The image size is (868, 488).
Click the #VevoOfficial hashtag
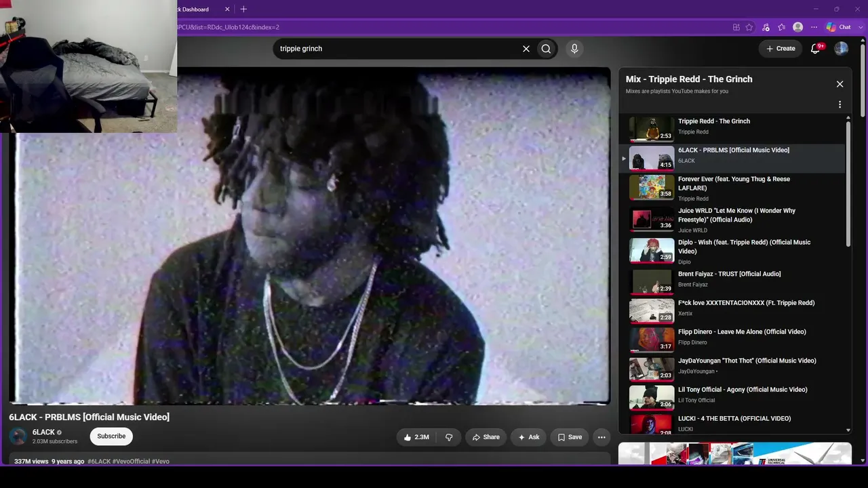click(x=132, y=462)
